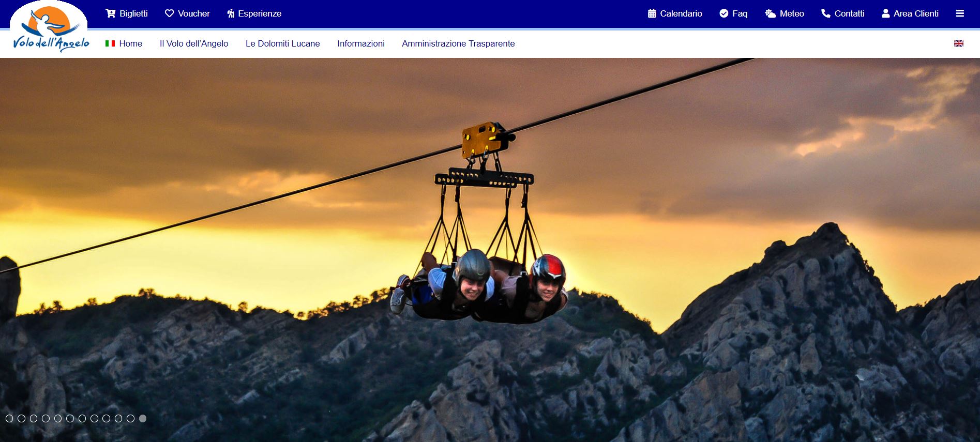The width and height of the screenshot is (980, 442).
Task: Select the third slideshow dot
Action: pos(34,418)
